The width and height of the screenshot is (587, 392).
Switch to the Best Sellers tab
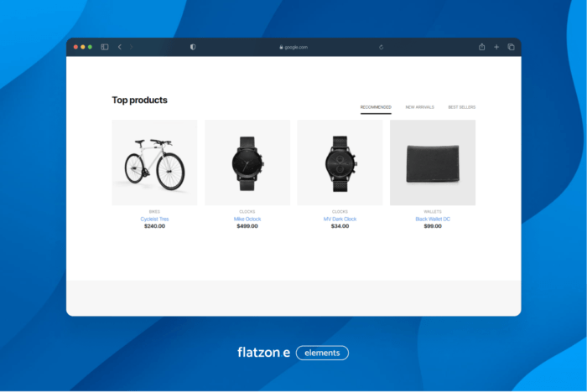tap(461, 107)
